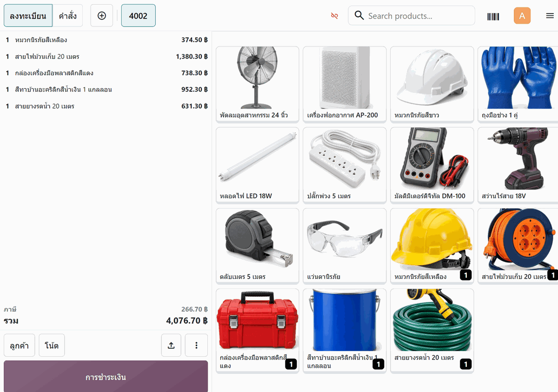The width and height of the screenshot is (558, 392).
Task: Click the tax amount 266.70 ฿
Action: tap(194, 309)
